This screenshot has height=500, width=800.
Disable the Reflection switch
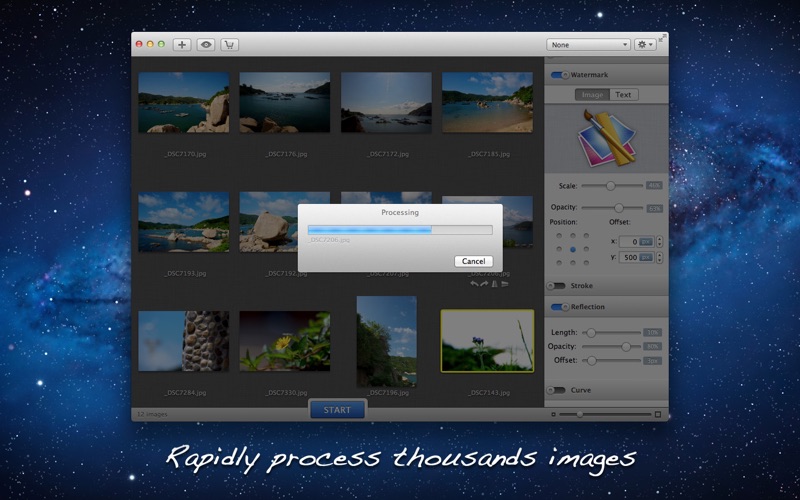(560, 307)
